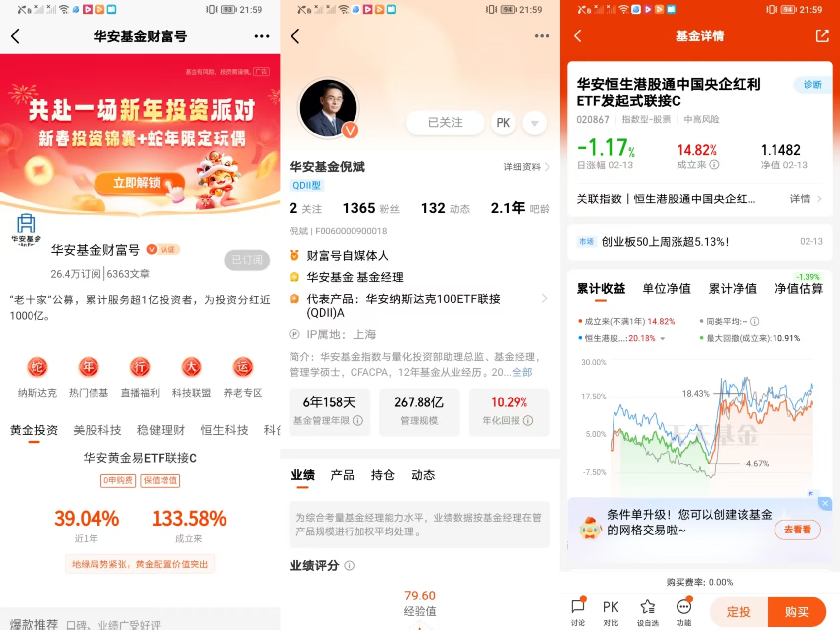840x630 pixels.
Task: Tap the share icon on fund details header
Action: (822, 36)
